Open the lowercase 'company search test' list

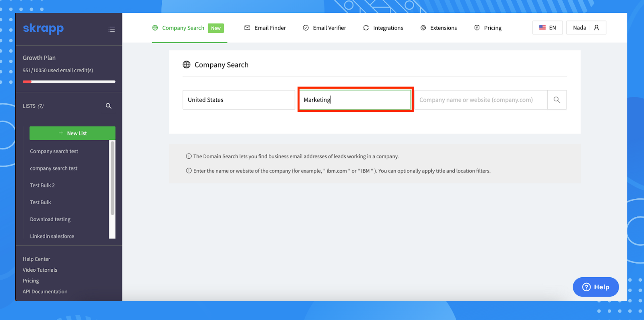point(54,168)
